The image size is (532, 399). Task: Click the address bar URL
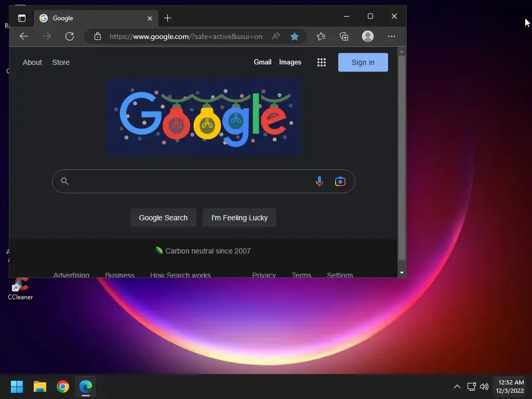click(x=186, y=36)
